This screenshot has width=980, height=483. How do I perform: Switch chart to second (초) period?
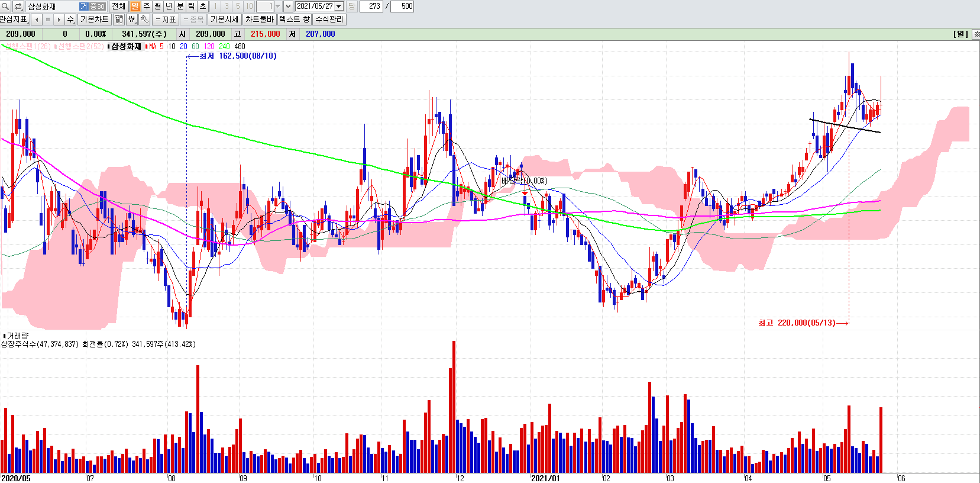pos(202,7)
